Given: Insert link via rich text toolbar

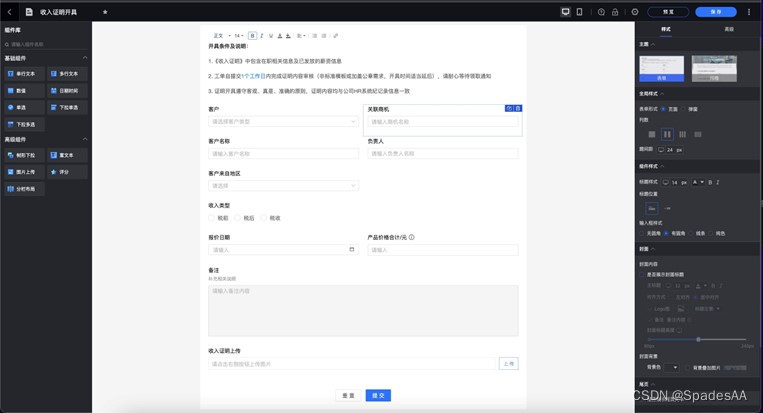Looking at the screenshot, I should point(335,36).
